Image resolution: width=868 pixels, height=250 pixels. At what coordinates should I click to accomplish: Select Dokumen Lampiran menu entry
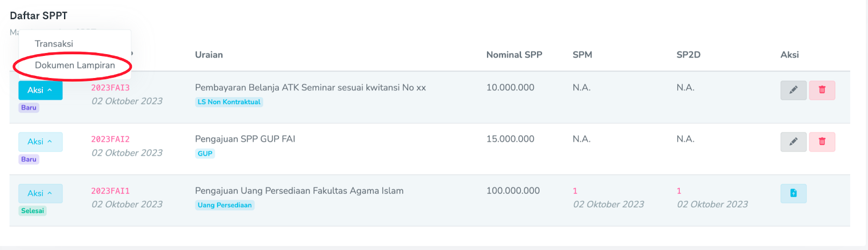pos(75,65)
